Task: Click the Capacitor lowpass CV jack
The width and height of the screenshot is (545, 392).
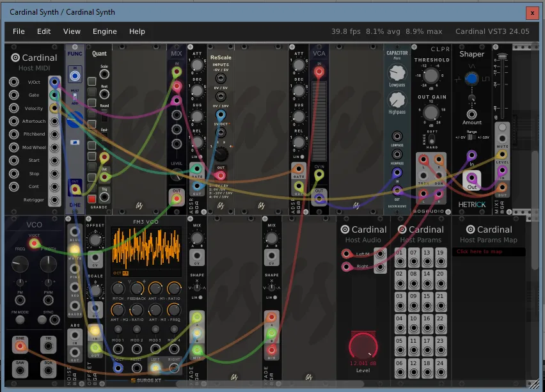Action: (397, 136)
